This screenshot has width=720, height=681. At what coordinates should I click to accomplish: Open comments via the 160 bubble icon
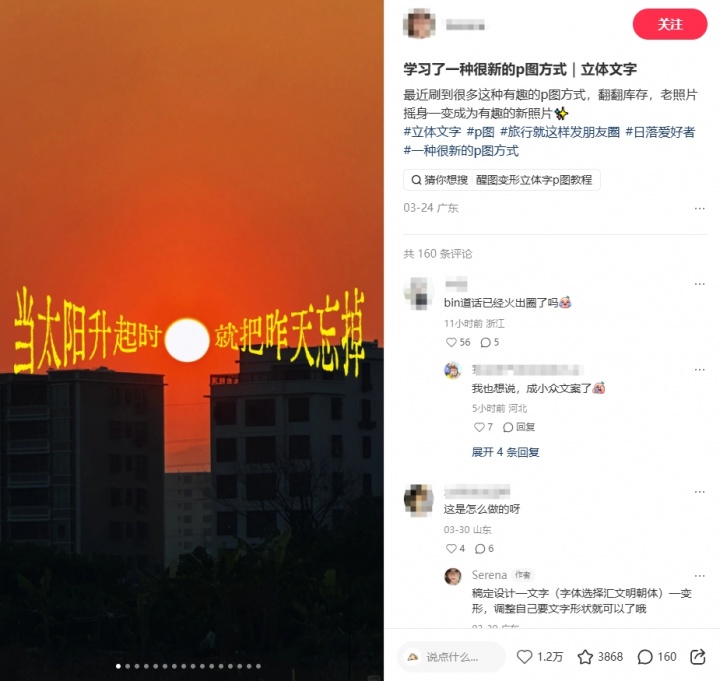pyautogui.click(x=645, y=657)
